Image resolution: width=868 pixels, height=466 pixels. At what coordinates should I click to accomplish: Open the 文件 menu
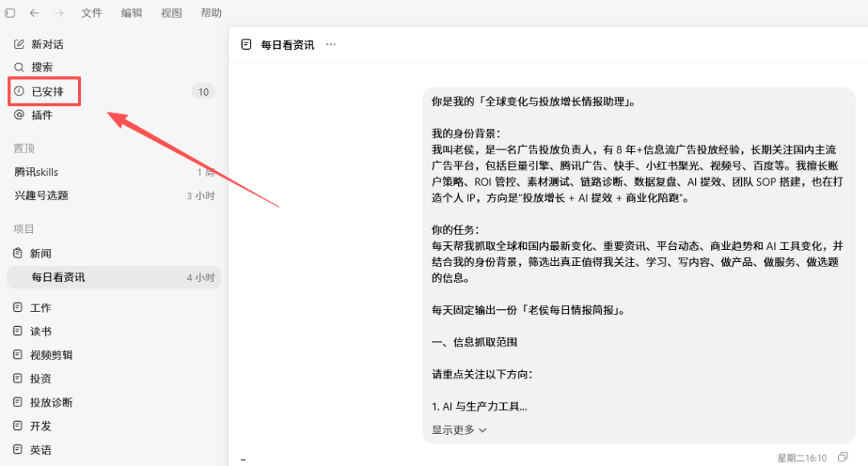coord(92,13)
